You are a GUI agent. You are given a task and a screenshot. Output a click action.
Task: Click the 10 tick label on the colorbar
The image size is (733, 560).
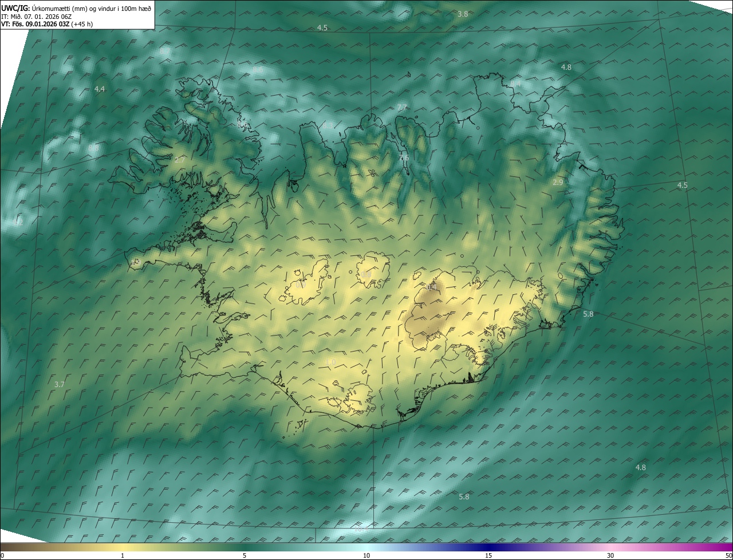tap(366, 555)
